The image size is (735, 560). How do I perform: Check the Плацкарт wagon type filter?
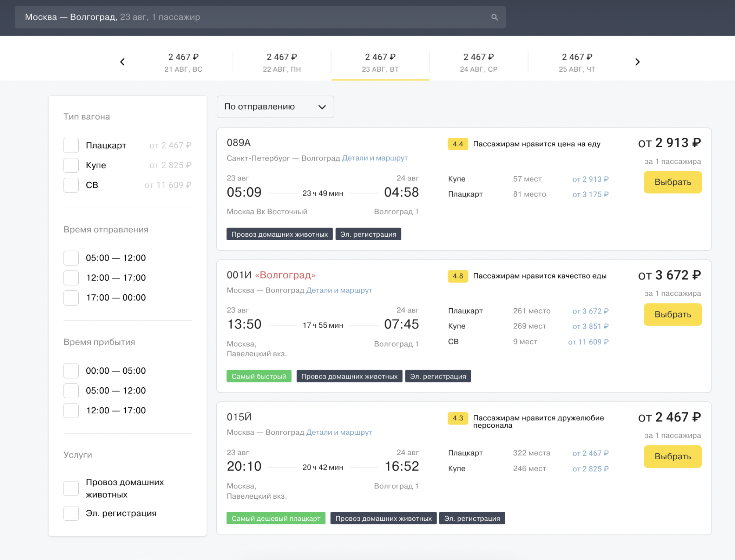(x=71, y=145)
